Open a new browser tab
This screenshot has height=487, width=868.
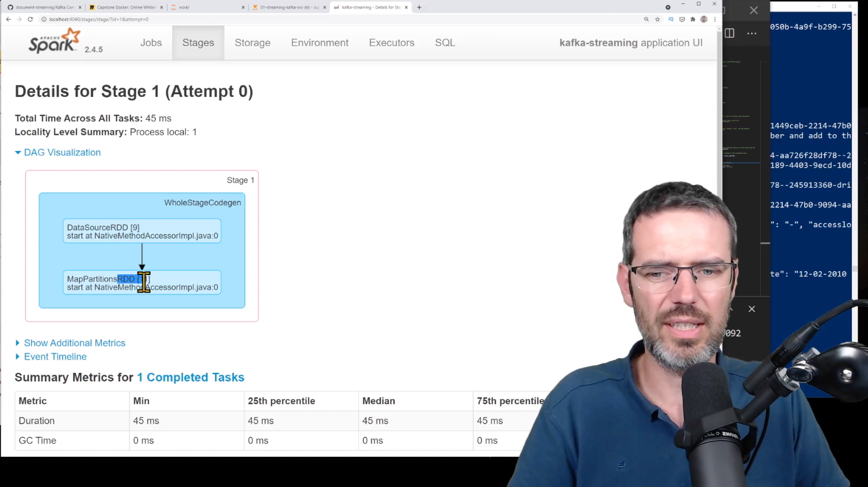coord(419,8)
